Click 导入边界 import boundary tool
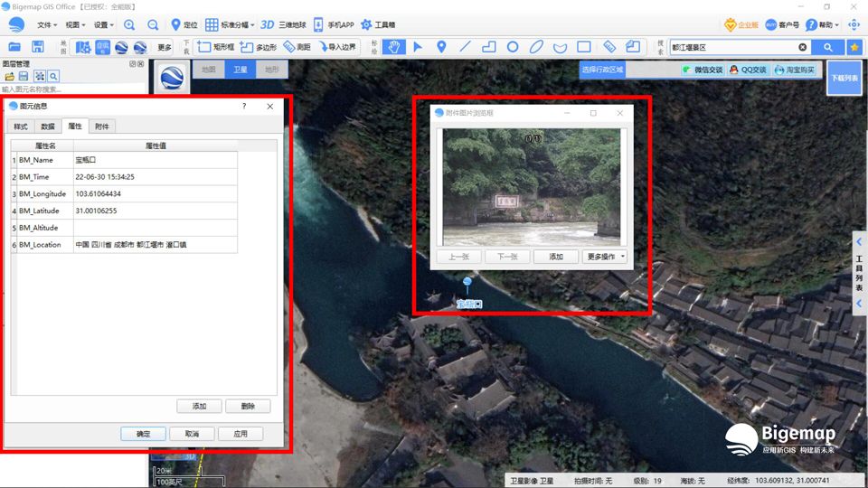Image resolution: width=868 pixels, height=488 pixels. [x=336, y=47]
